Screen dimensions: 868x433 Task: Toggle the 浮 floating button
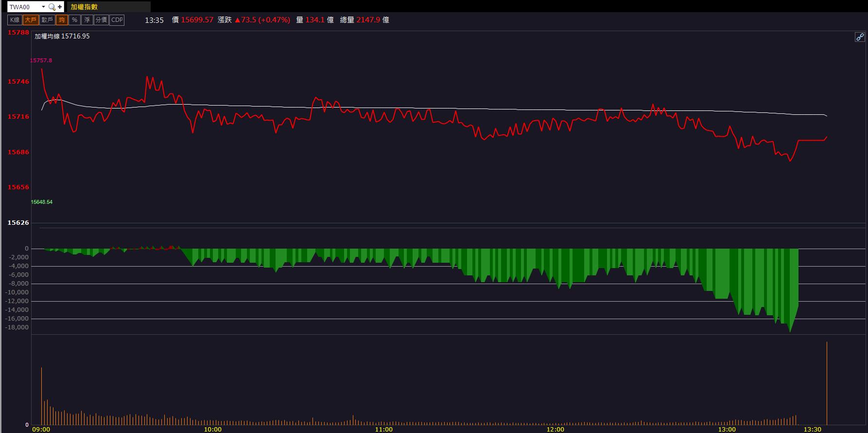click(87, 20)
